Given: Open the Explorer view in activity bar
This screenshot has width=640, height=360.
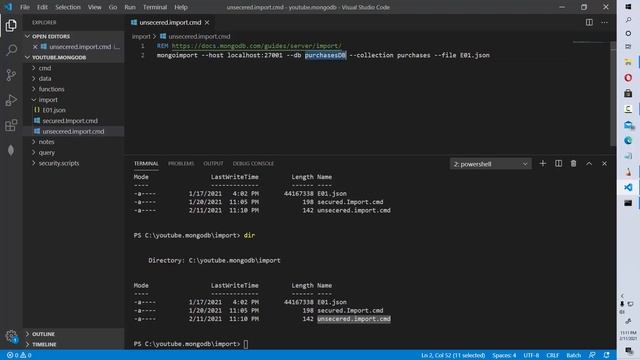Looking at the screenshot, I should [x=11, y=26].
